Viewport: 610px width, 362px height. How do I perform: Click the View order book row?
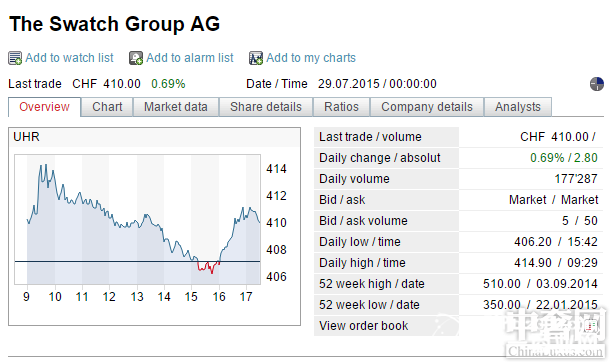click(458, 326)
